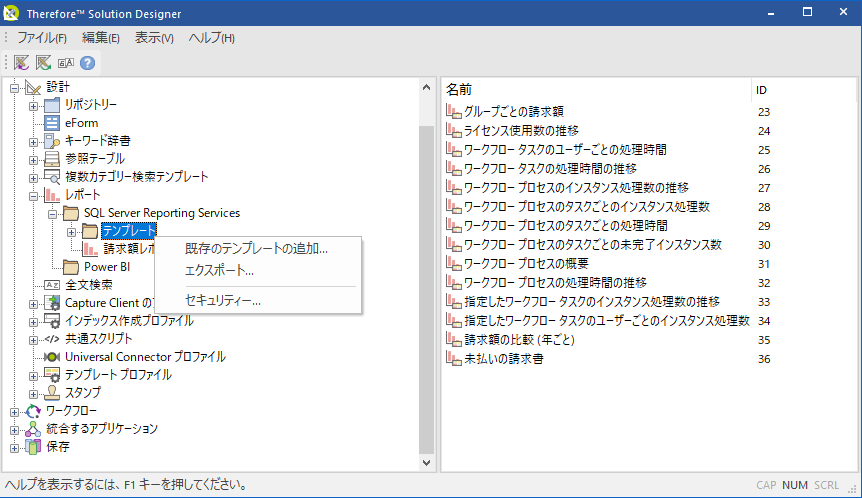The height and width of the screenshot is (498, 862).
Task: Click the eForm icon in the tree
Action: click(52, 123)
